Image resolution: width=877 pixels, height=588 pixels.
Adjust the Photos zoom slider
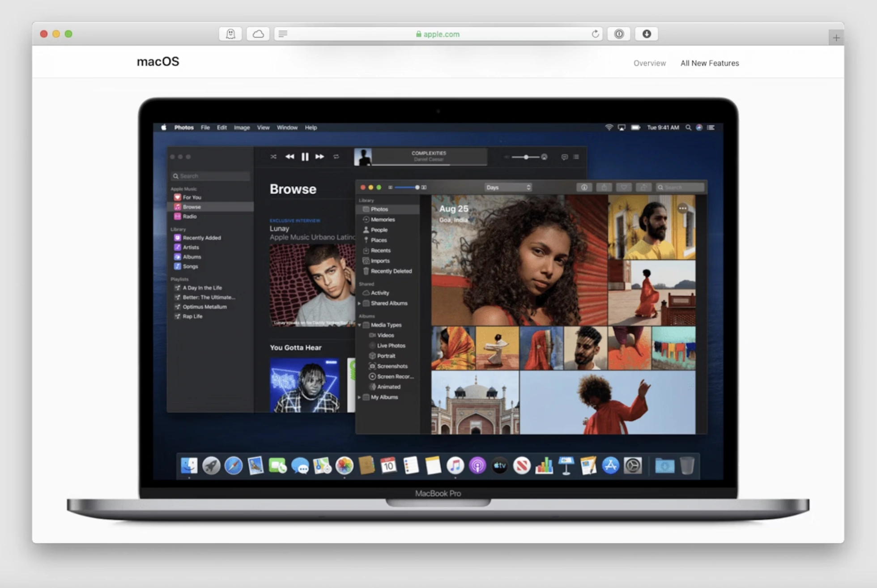tap(407, 187)
